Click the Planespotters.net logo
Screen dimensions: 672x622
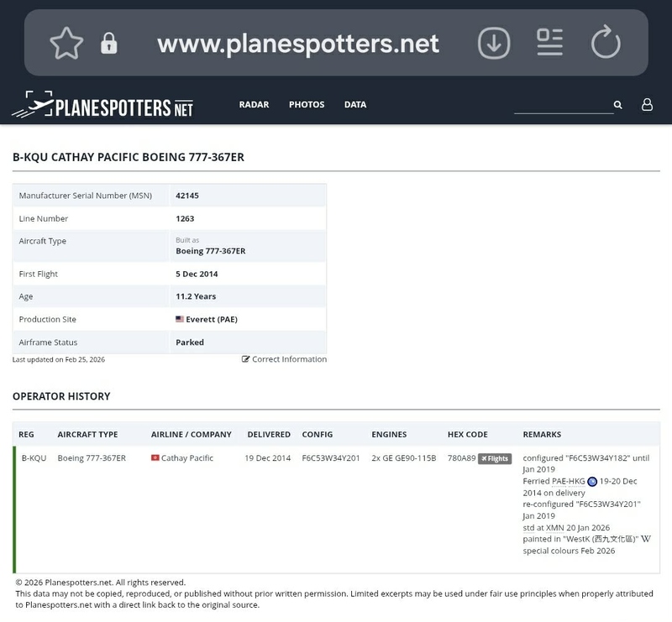pos(102,106)
